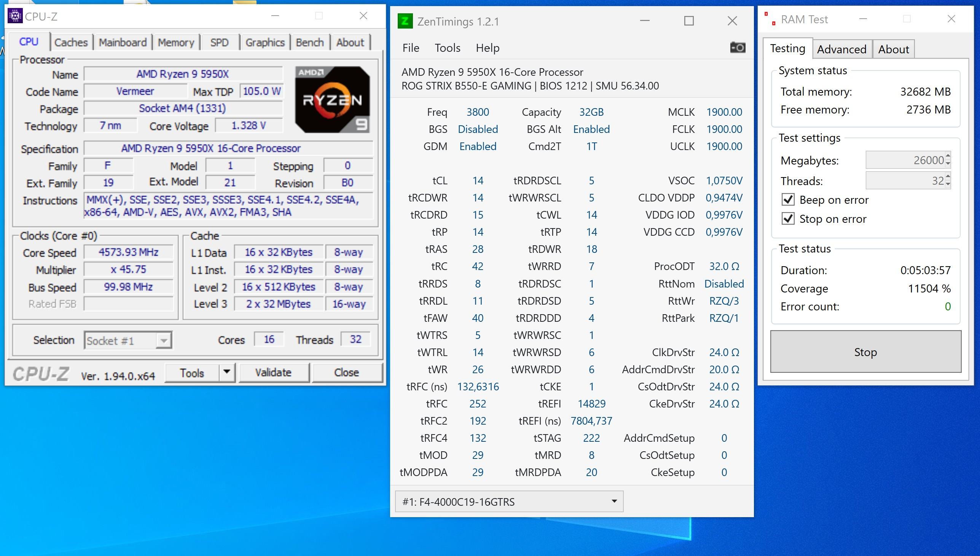Screen dimensions: 980x556
Task: Open the SPD tab
Action: pos(220,42)
